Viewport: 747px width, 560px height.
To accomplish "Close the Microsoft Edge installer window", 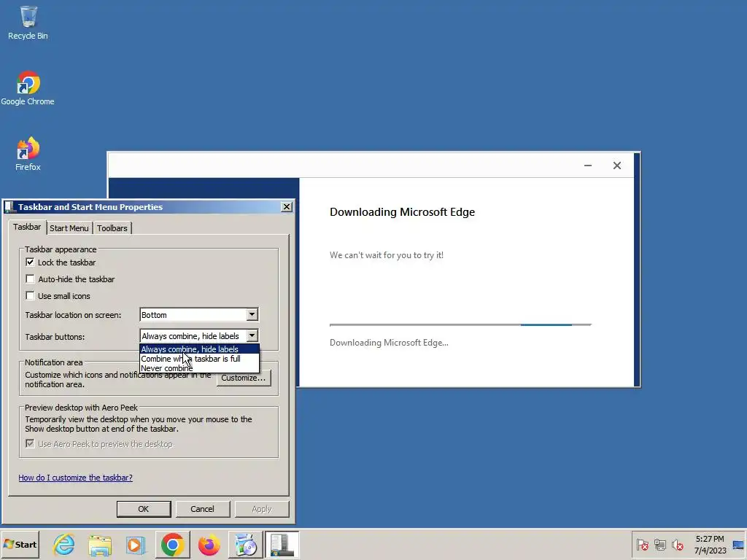I will point(617,166).
